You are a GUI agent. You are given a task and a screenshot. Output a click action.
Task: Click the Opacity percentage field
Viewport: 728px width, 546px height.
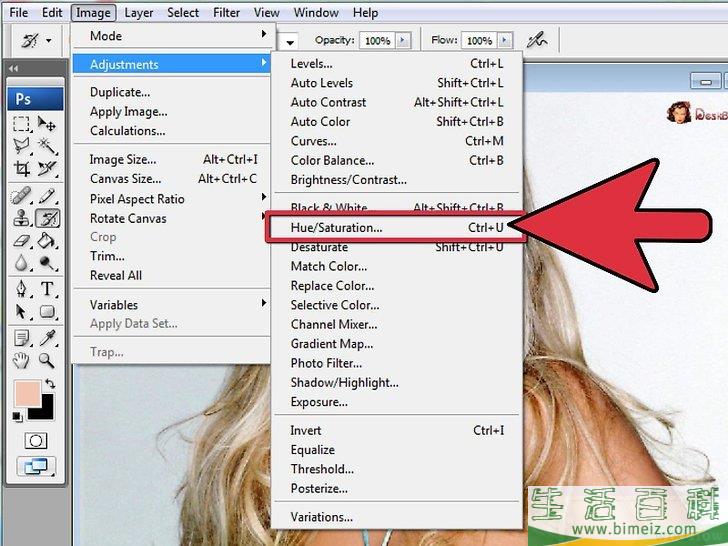coord(377,40)
